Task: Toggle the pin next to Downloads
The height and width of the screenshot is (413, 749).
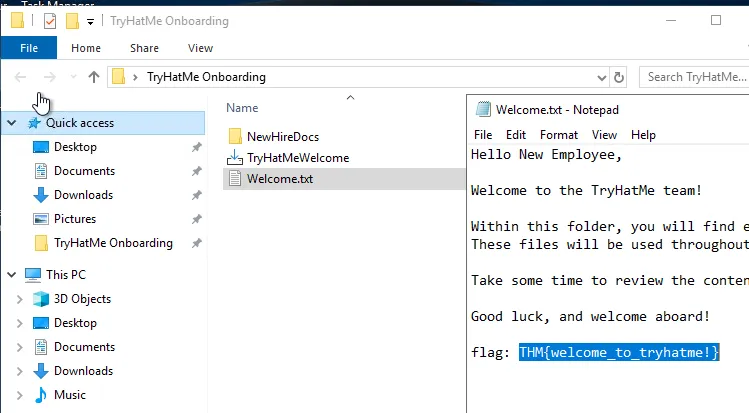Action: tap(196, 195)
